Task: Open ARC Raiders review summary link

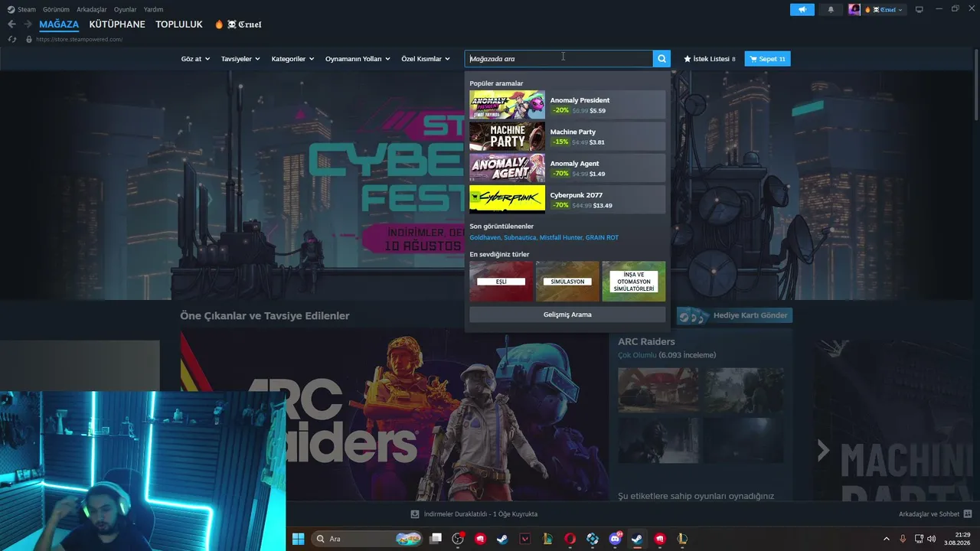Action: 667,355
